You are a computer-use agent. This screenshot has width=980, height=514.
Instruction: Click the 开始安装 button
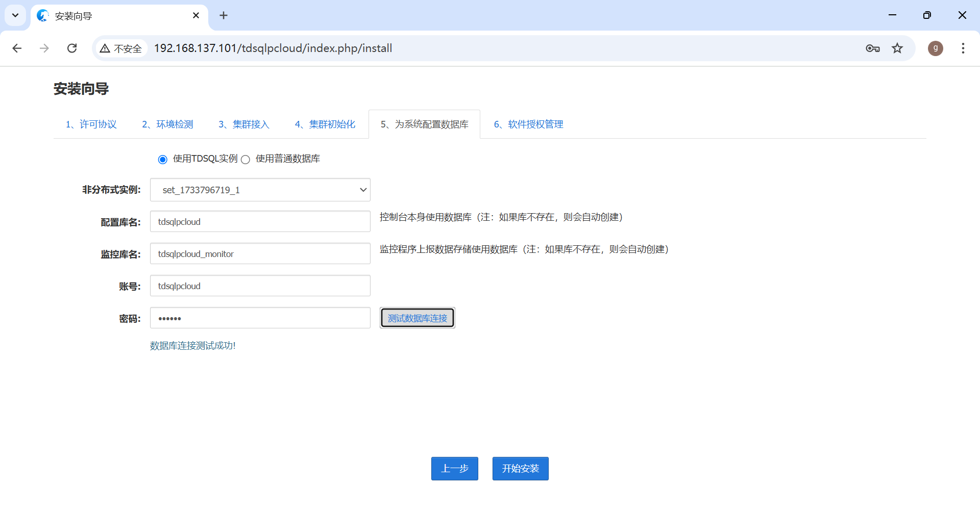521,469
